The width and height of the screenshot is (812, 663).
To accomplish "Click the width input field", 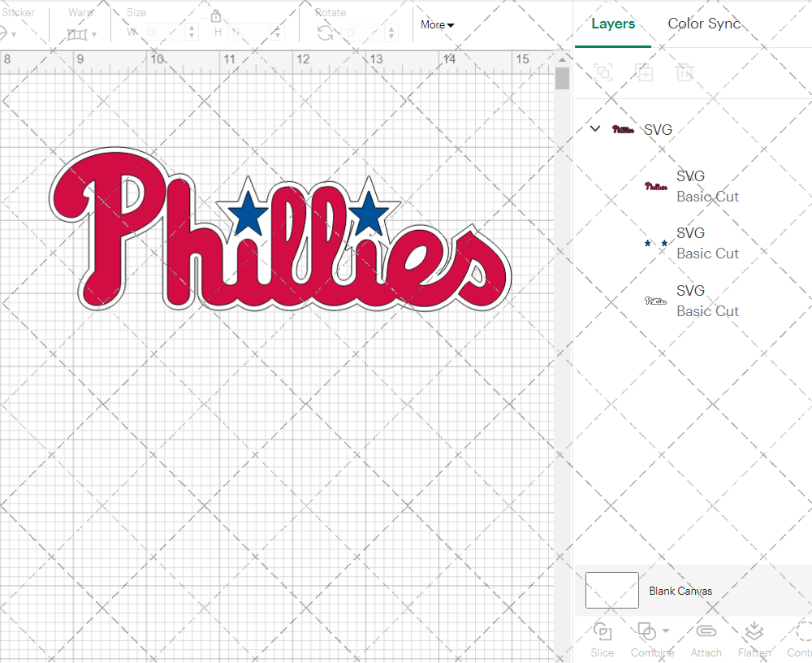I will tap(164, 32).
